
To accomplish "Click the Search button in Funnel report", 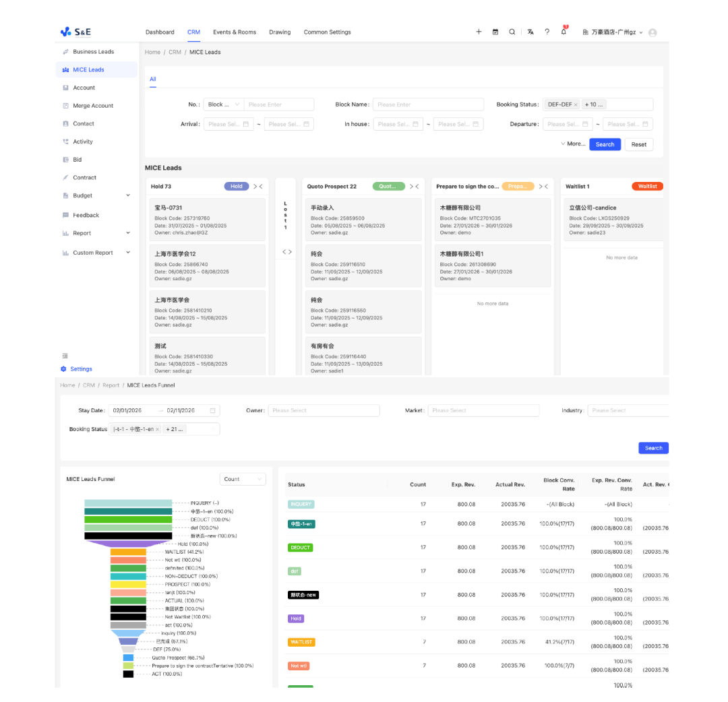I will click(653, 448).
